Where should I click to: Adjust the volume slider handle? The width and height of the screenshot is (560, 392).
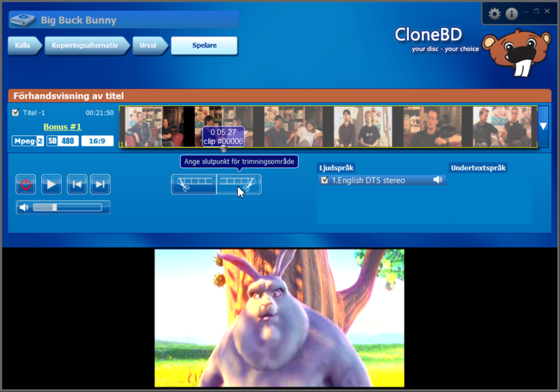click(55, 207)
